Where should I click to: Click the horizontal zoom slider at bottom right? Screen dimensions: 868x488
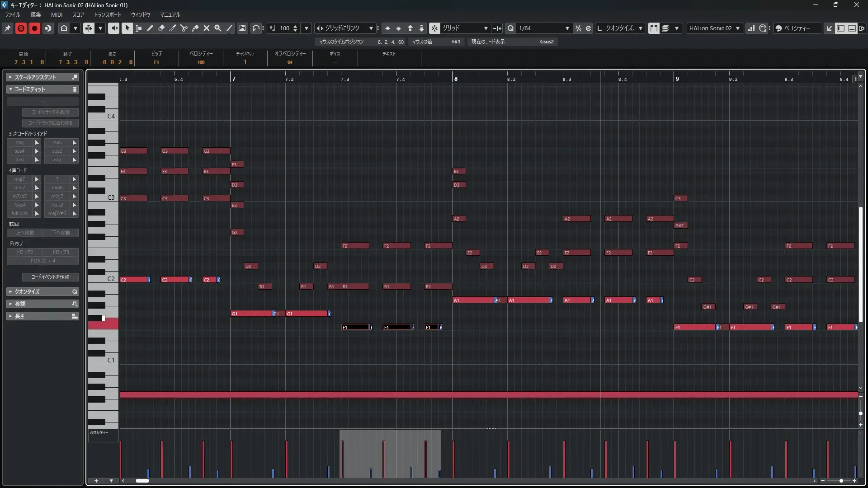pyautogui.click(x=840, y=481)
